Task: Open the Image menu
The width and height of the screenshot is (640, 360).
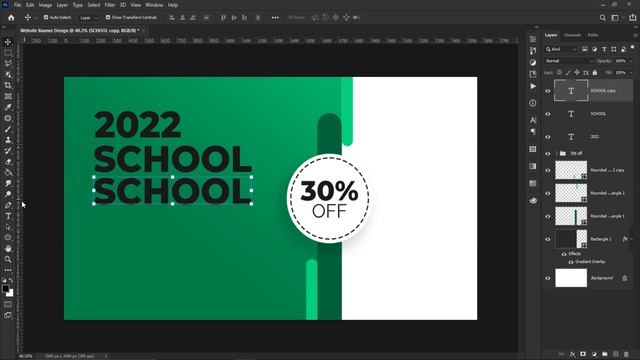Action: [45, 5]
